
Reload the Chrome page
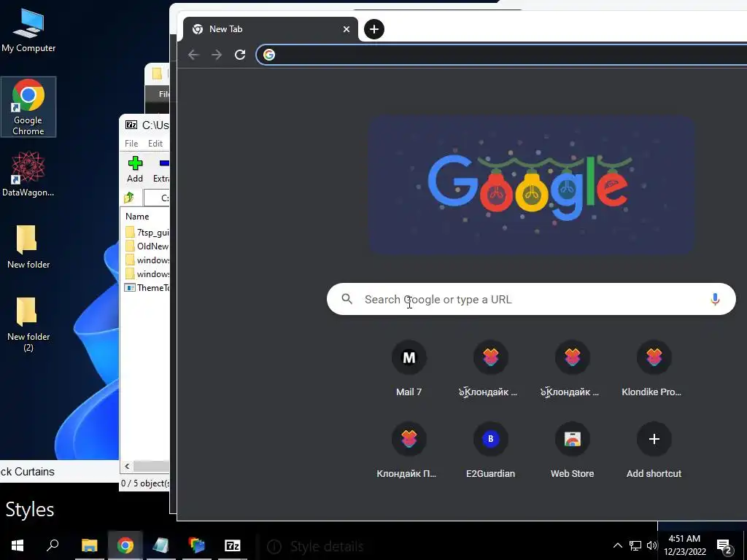point(240,55)
